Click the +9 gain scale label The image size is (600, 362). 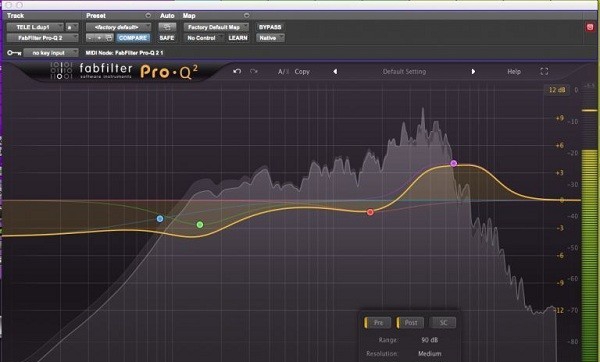click(559, 118)
